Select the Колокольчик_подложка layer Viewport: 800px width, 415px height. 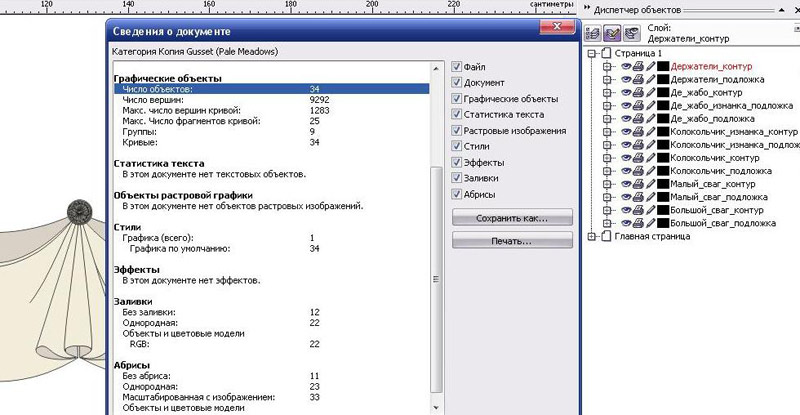click(721, 171)
